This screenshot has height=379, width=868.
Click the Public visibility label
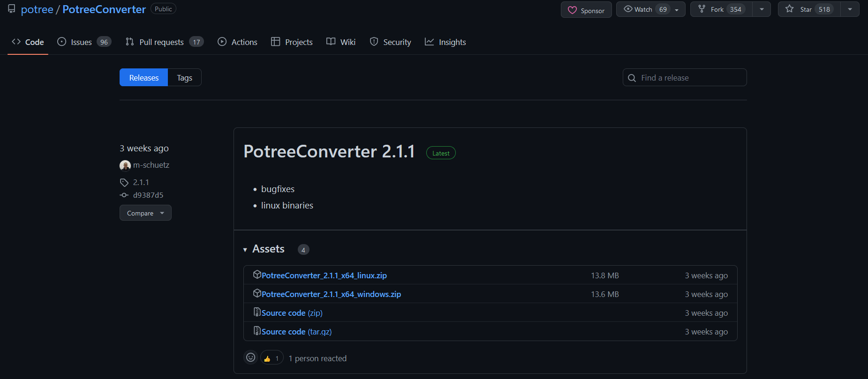163,9
